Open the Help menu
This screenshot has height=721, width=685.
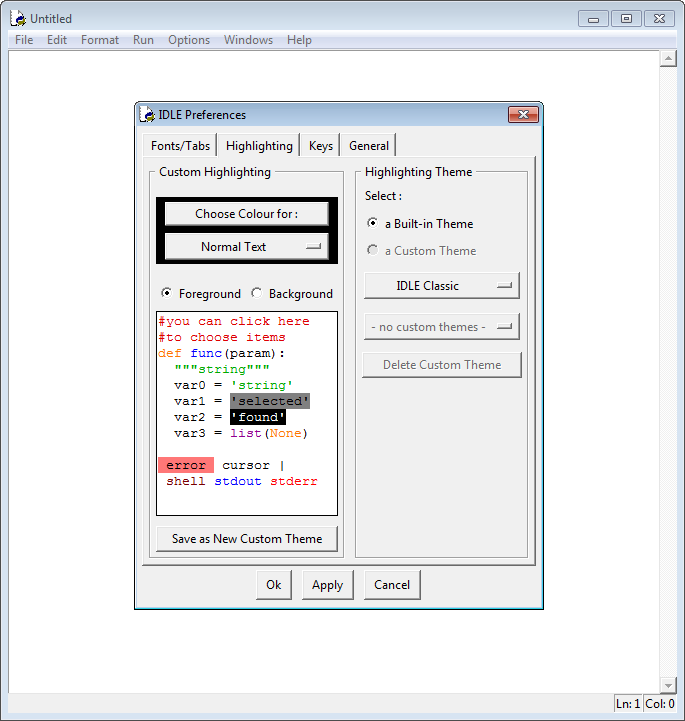(x=299, y=40)
